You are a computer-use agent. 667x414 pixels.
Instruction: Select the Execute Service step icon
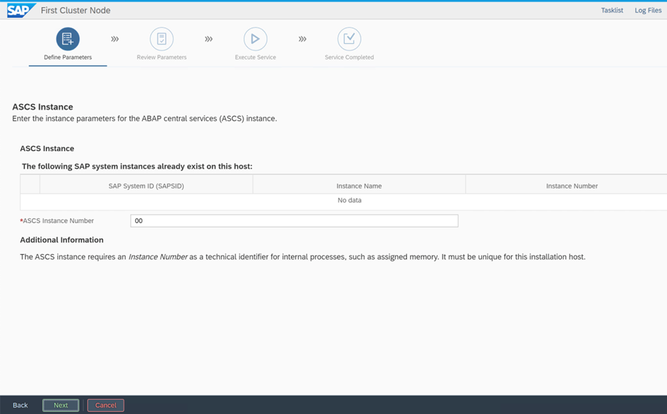coord(255,39)
